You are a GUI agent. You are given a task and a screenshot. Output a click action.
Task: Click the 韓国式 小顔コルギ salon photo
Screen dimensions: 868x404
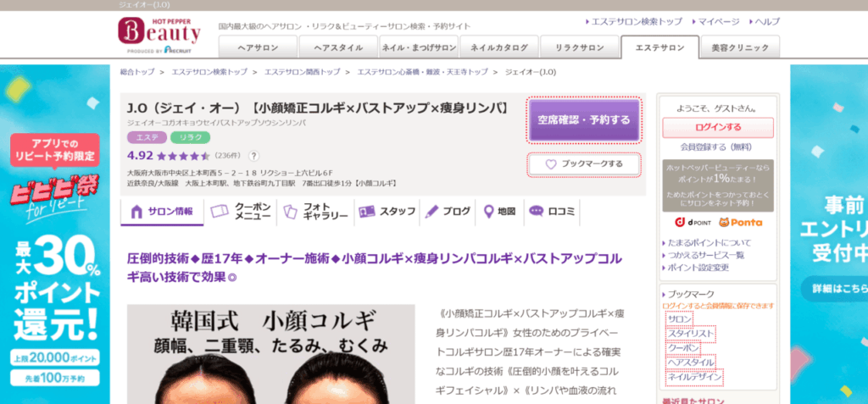pos(270,354)
